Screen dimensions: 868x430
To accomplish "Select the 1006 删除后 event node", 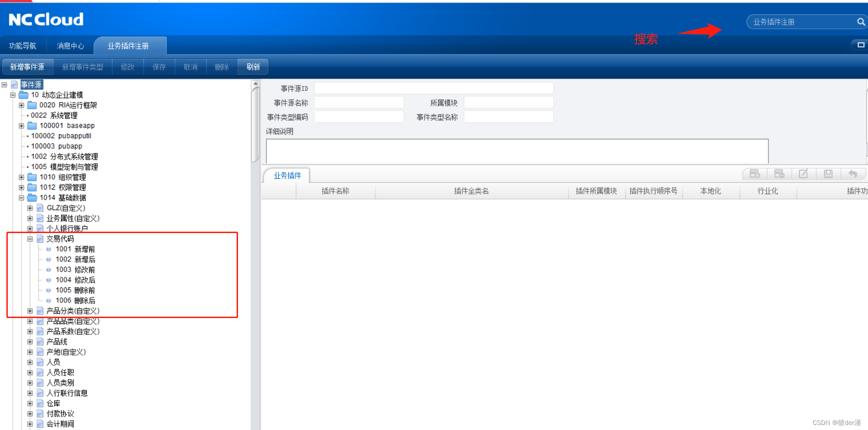I will click(x=75, y=300).
